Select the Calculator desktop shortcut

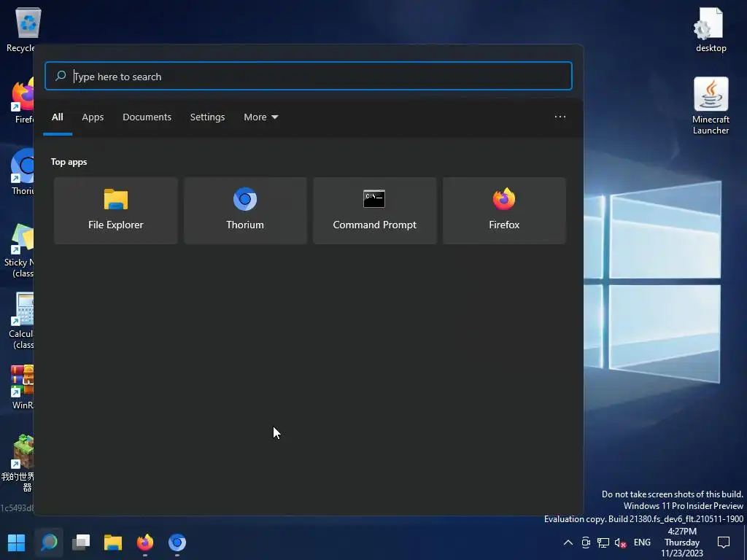(x=21, y=321)
